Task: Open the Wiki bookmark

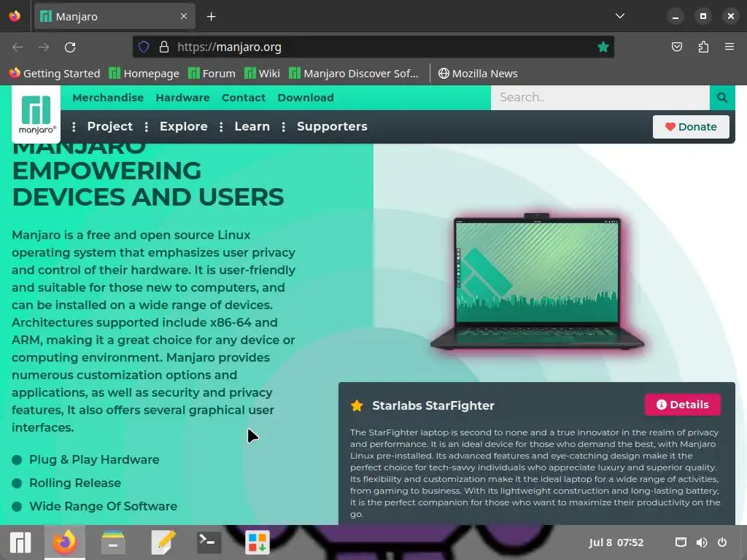Action: [x=262, y=74]
